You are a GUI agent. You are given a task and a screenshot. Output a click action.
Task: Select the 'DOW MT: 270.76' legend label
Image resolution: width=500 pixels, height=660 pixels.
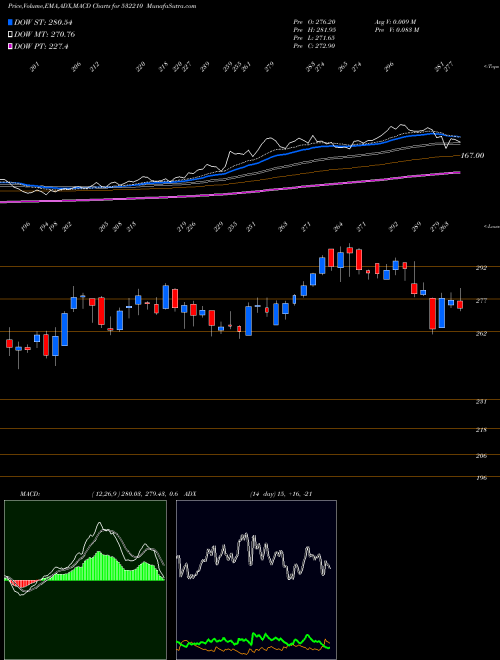[x=45, y=34]
